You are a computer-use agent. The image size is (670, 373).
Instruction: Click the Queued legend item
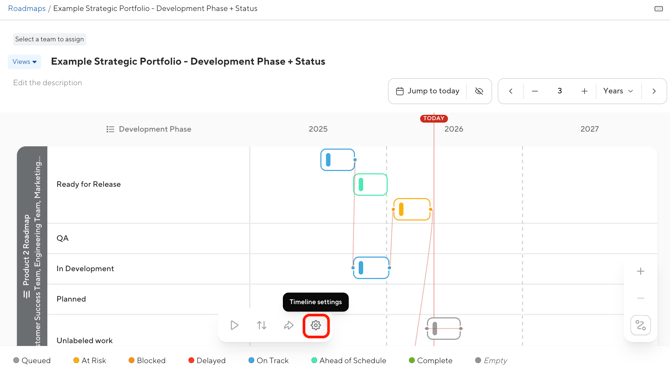[32, 361]
